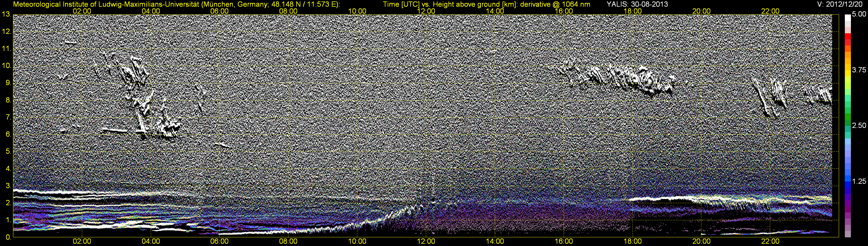868x246 pixels.
Task: Click the 06:00 label on the bottom time axis
Action: (x=219, y=242)
